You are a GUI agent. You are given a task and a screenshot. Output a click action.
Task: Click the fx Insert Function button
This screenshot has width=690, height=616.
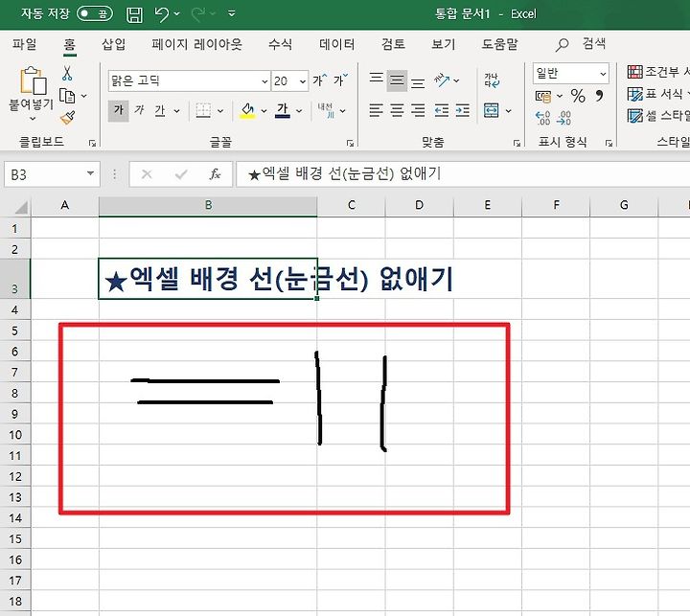215,174
